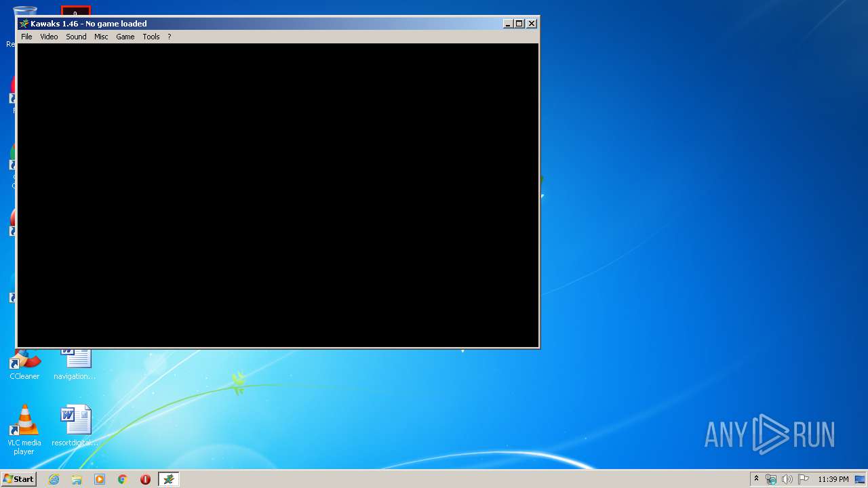This screenshot has height=488, width=868.
Task: Open Windows Explorer from taskbar
Action: 77,479
